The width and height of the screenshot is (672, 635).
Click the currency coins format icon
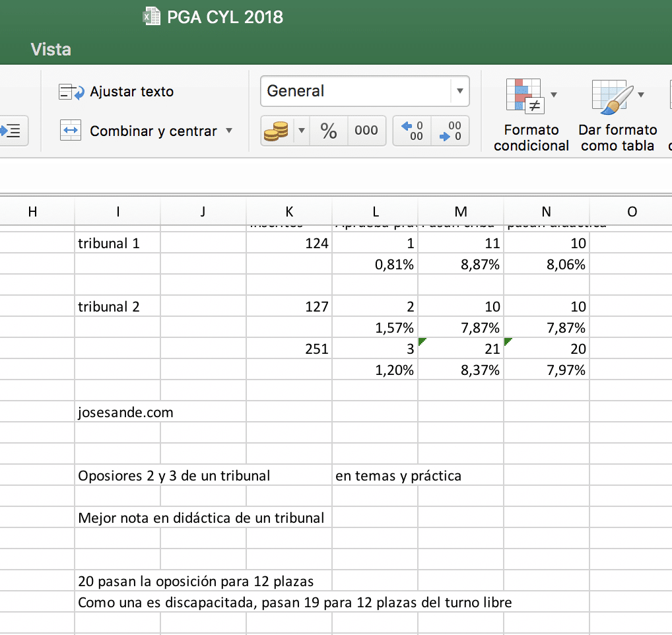(x=275, y=131)
